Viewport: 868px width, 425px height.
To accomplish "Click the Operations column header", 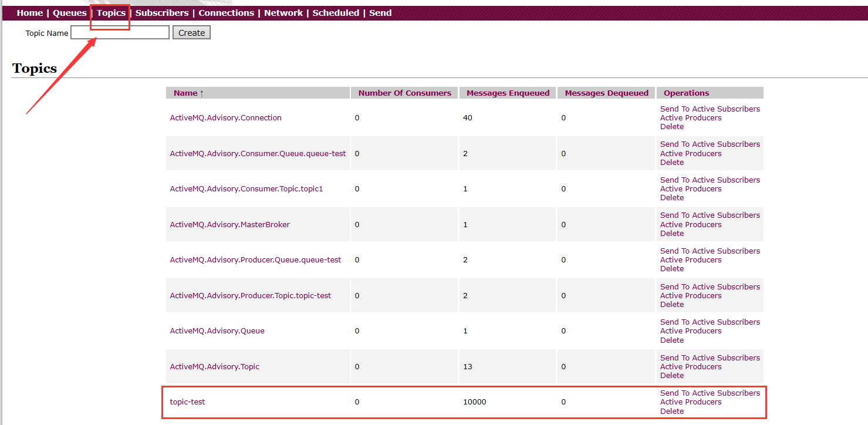I will pyautogui.click(x=686, y=93).
